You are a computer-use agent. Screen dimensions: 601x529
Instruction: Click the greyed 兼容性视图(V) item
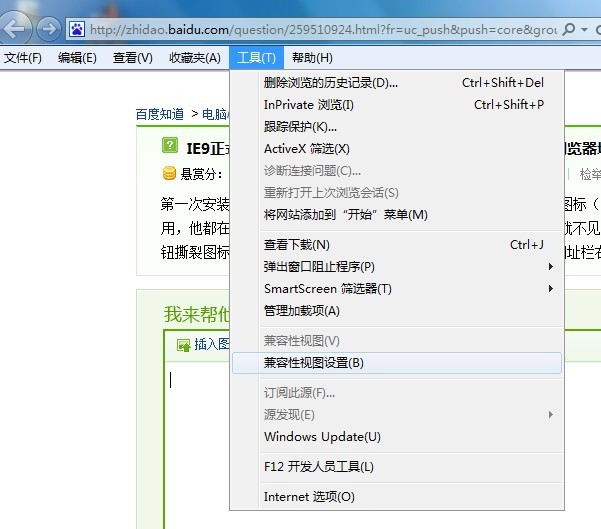pyautogui.click(x=397, y=341)
